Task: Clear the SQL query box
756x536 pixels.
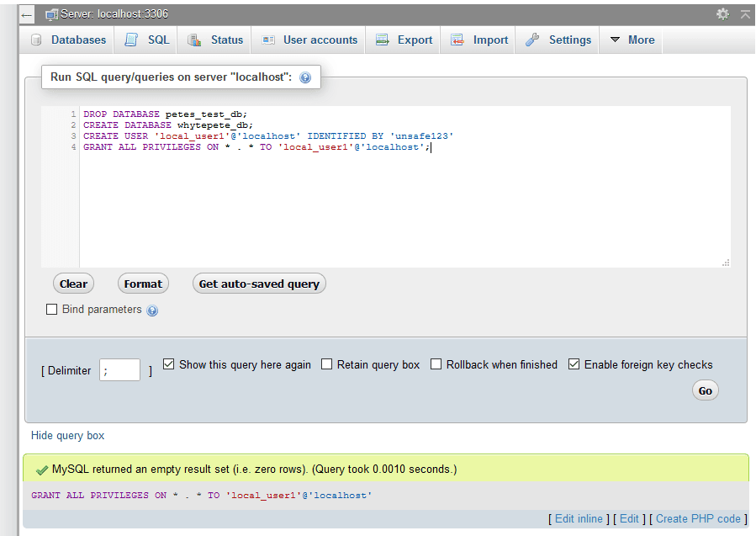Action: click(73, 284)
